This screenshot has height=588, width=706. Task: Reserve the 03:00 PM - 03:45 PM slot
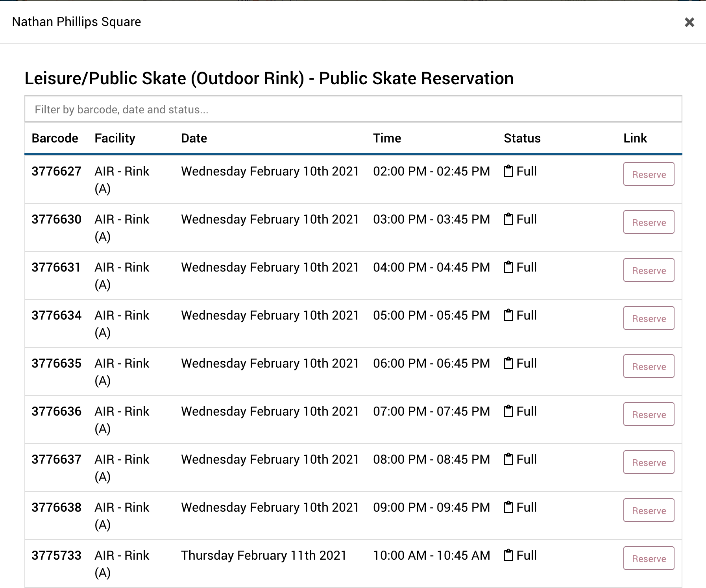point(649,222)
